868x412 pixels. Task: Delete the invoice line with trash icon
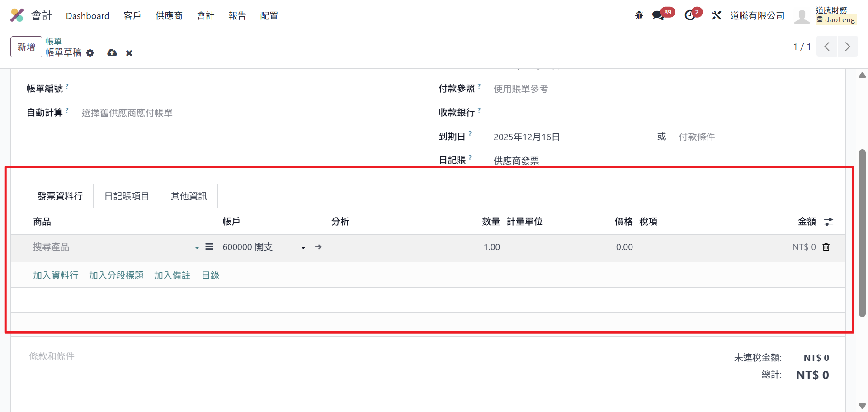pos(826,247)
